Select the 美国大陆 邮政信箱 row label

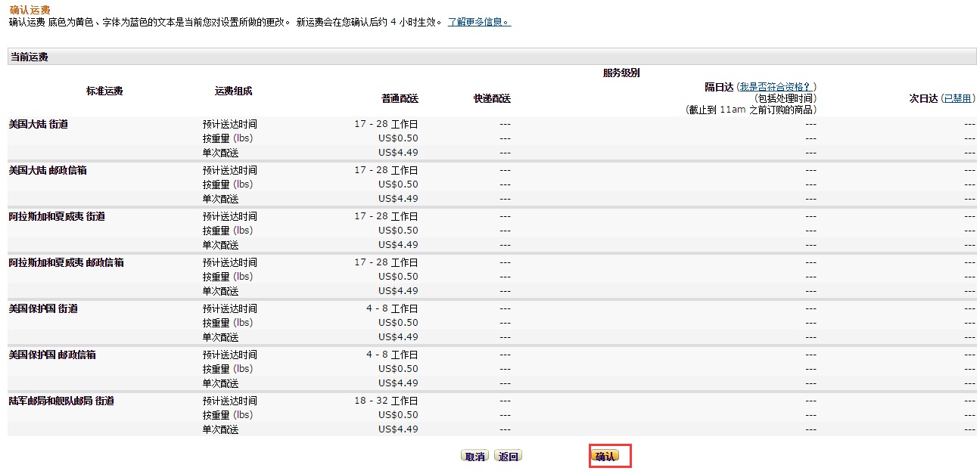(48, 170)
